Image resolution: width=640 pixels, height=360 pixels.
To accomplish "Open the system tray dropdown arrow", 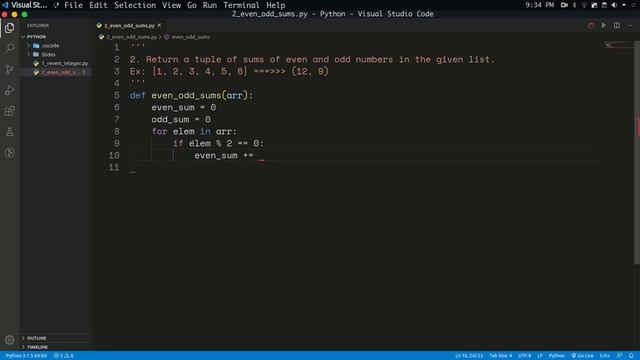I will [624, 5].
